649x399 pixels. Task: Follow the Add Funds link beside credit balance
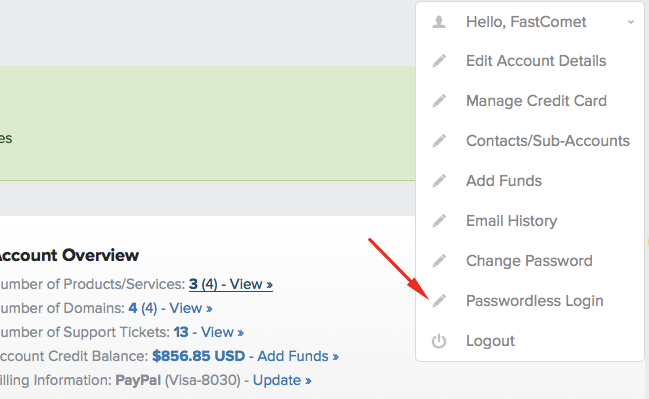298,356
